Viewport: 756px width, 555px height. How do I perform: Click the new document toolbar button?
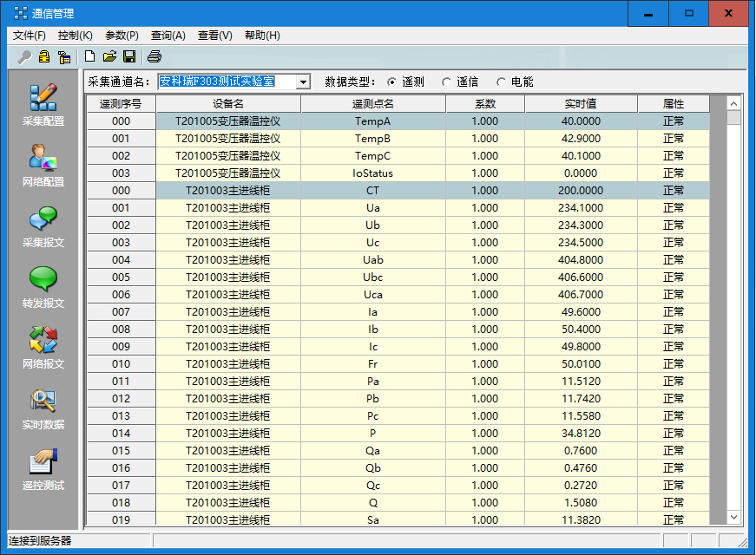[x=90, y=55]
